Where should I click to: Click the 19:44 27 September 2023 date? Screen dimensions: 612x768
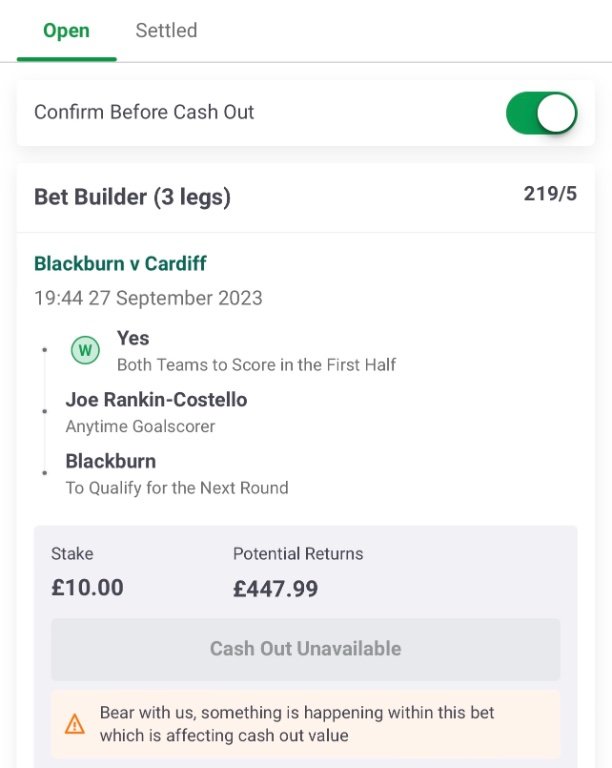[148, 298]
